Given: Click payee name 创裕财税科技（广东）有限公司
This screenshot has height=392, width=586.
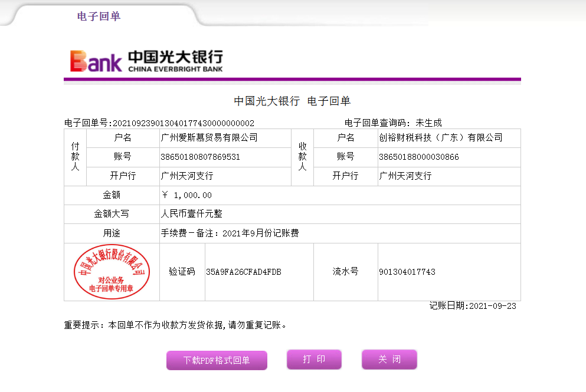Looking at the screenshot, I should click(x=441, y=138).
